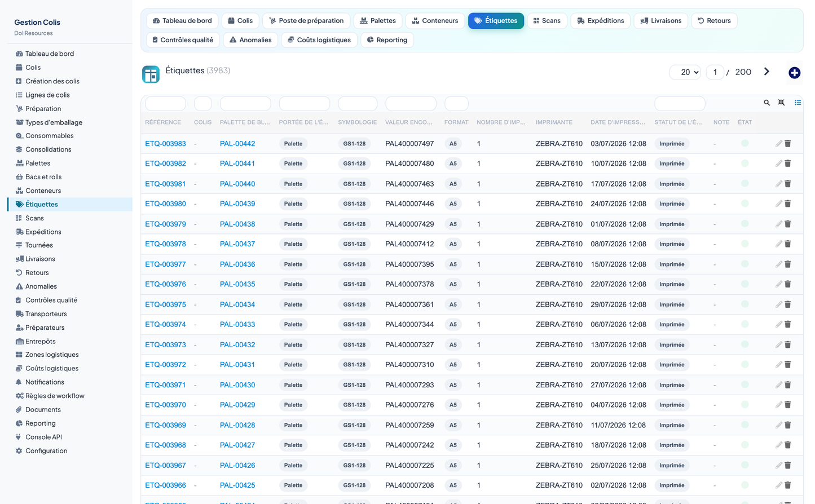815x504 pixels.
Task: Open label ETQ-003982 reference link
Action: coord(165,163)
